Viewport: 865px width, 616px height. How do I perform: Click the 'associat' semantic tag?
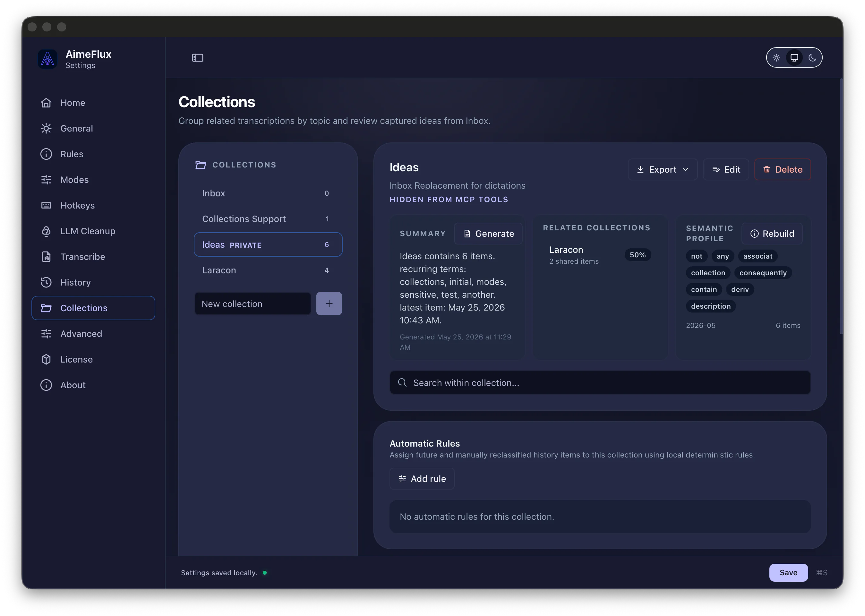click(x=757, y=256)
